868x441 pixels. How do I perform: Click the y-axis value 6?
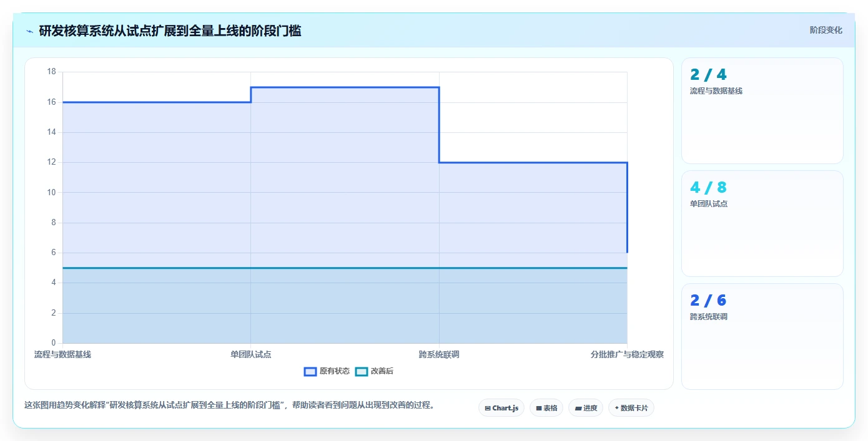(x=53, y=253)
